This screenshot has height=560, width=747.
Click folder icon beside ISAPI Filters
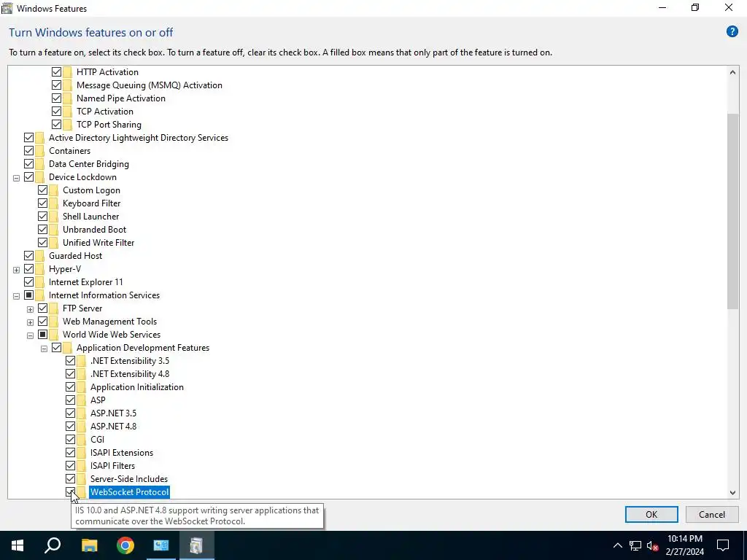(x=82, y=466)
